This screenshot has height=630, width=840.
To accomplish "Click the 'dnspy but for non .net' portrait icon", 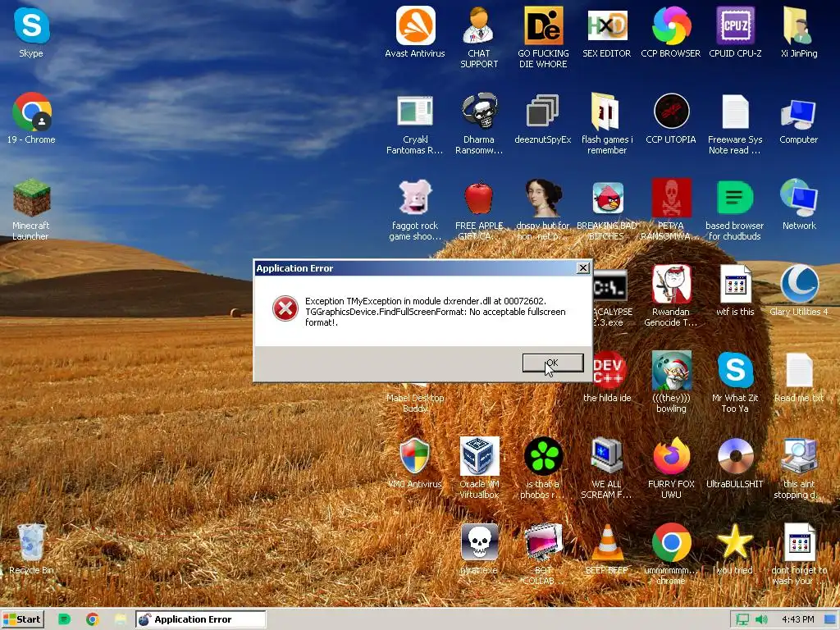I will pyautogui.click(x=543, y=199).
